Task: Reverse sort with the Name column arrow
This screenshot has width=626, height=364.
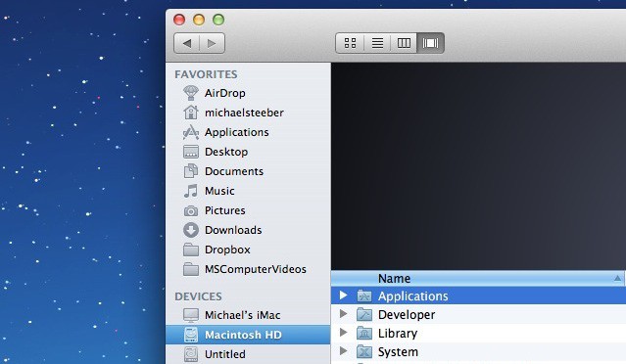Action: (617, 278)
